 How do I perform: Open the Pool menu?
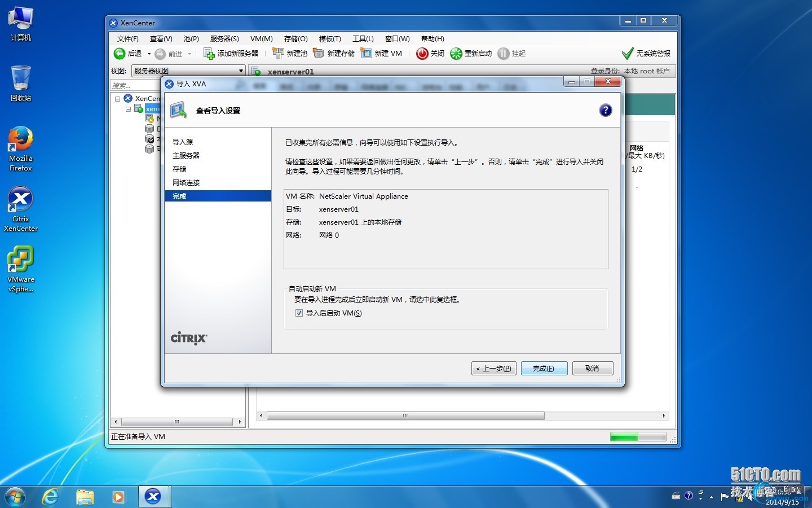191,39
